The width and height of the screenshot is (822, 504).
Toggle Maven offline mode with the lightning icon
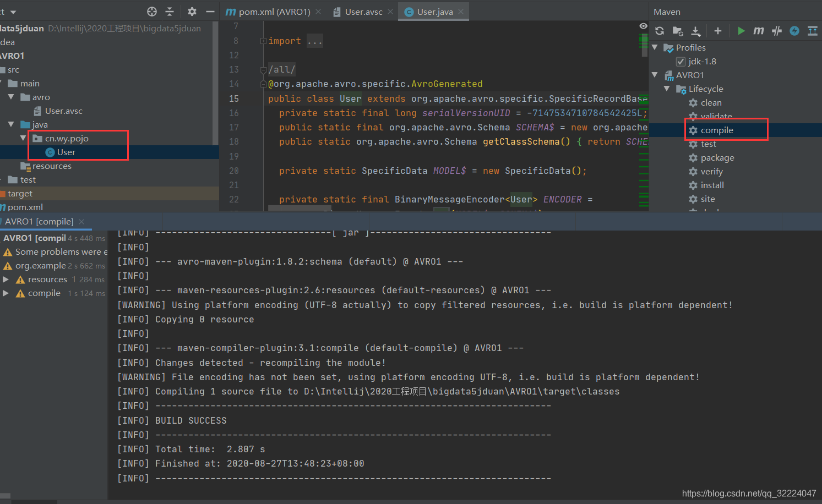pos(794,31)
